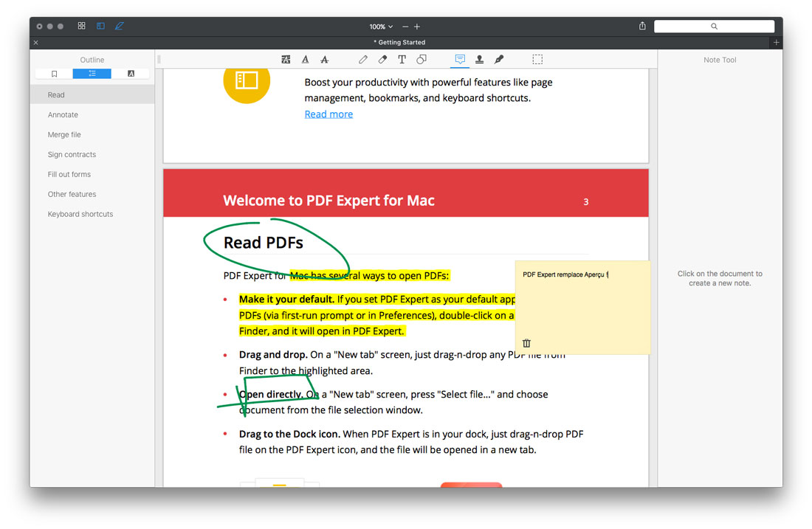Select the pen drawing tool
This screenshot has height=529, width=812.
363,59
